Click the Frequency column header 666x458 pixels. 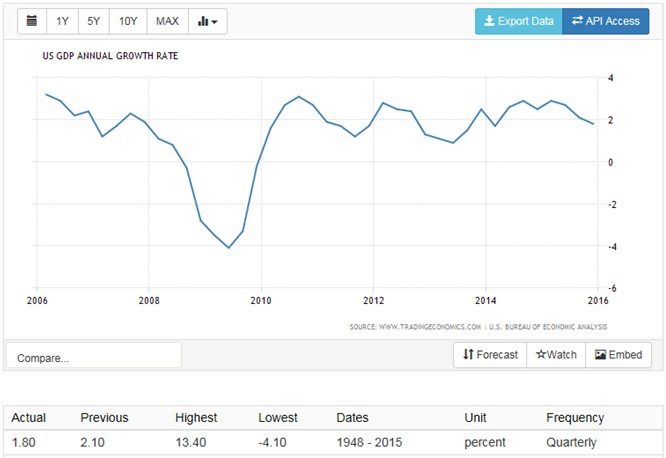[x=575, y=418]
